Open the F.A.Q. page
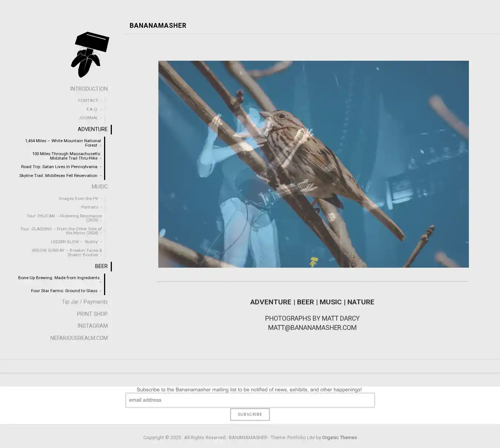 [x=92, y=109]
